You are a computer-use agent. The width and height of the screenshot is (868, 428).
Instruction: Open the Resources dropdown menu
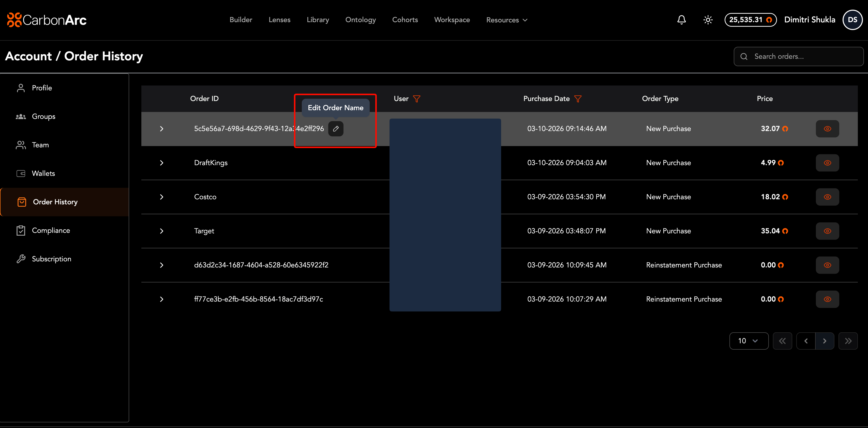pyautogui.click(x=506, y=20)
